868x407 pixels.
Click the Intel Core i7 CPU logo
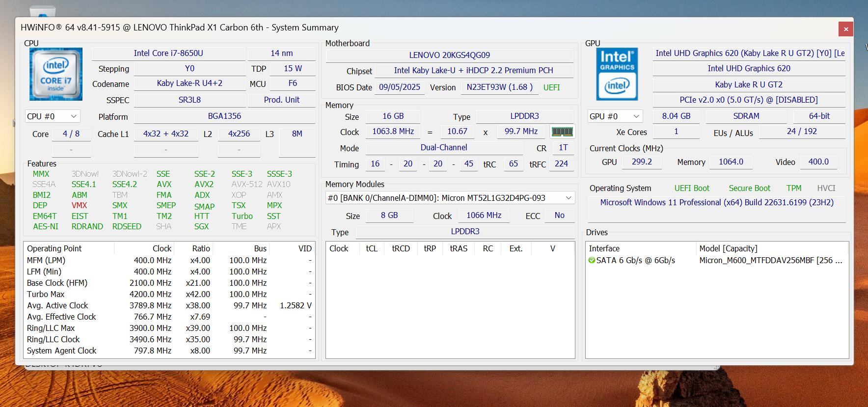pos(56,74)
